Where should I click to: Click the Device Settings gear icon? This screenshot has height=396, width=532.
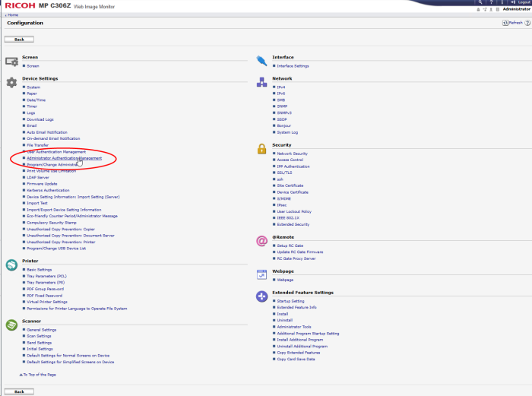[11, 81]
